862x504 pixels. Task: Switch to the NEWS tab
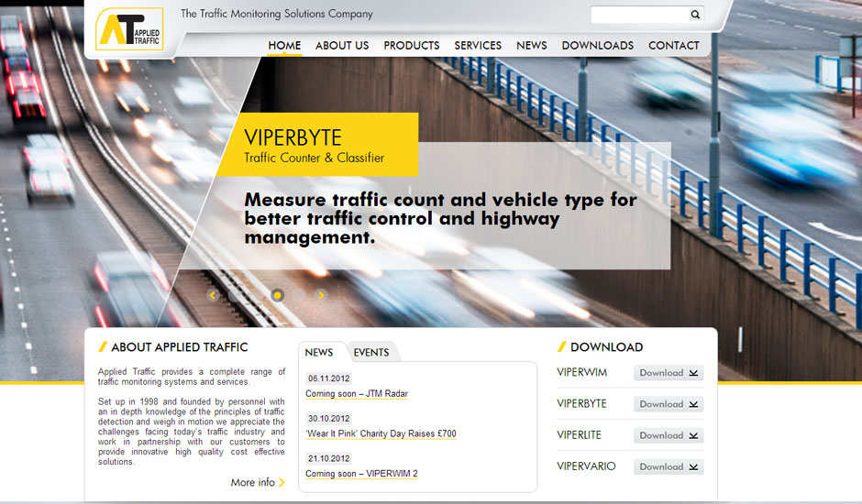[319, 352]
